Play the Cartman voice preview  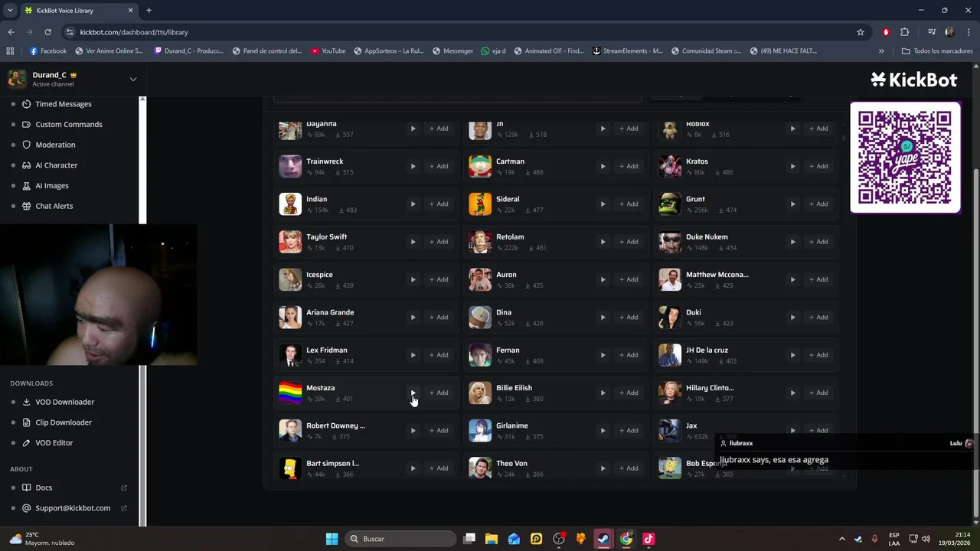tap(603, 166)
